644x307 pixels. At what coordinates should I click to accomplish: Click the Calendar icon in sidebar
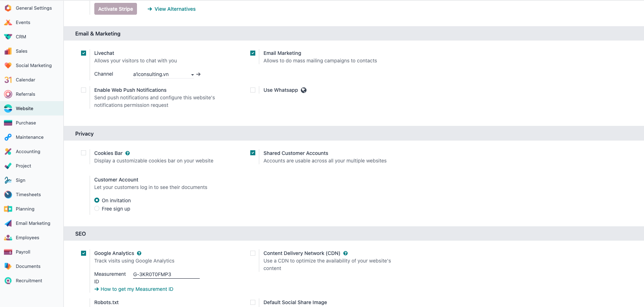pyautogui.click(x=8, y=80)
